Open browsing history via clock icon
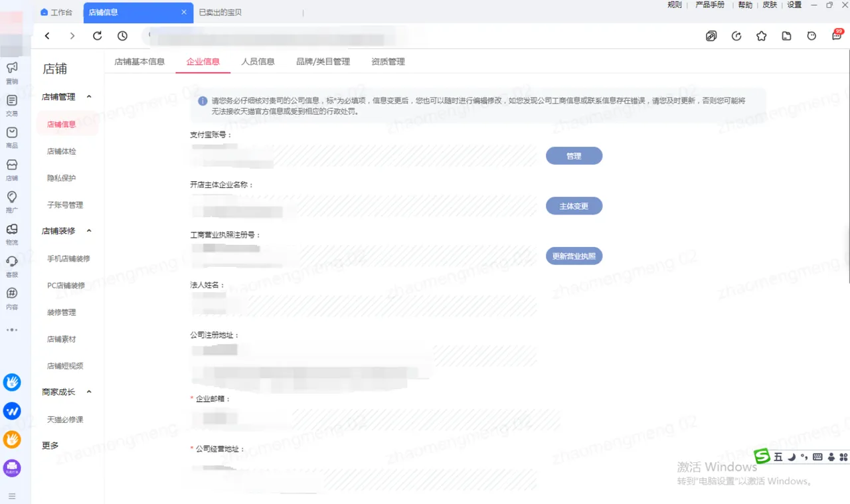Screen dimensions: 850x504 tap(122, 36)
